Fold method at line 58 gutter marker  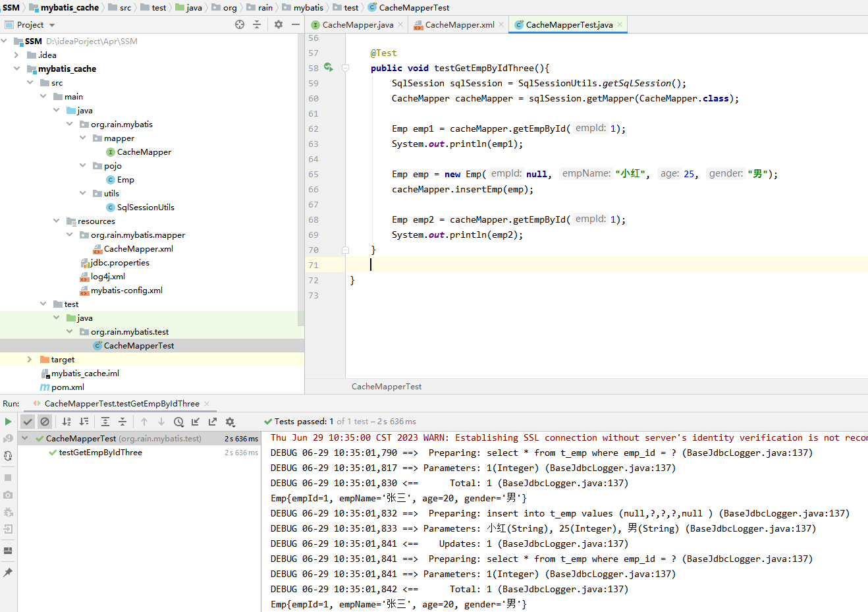click(345, 68)
